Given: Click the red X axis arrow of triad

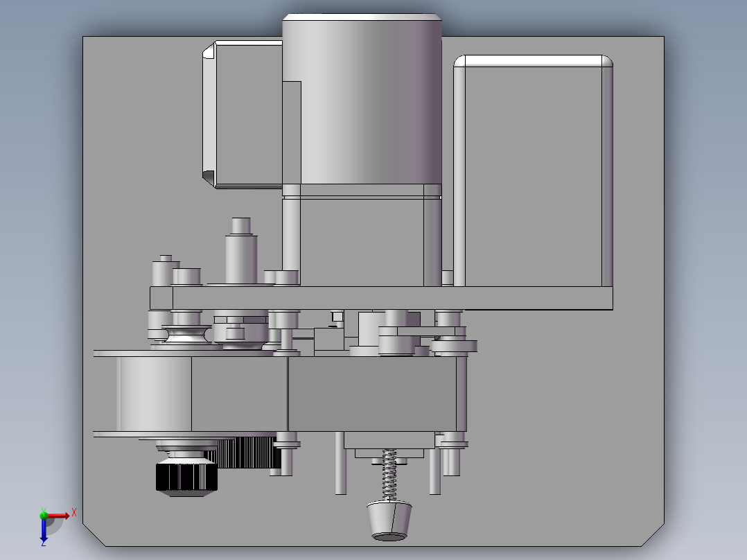Looking at the screenshot, I should [x=58, y=516].
